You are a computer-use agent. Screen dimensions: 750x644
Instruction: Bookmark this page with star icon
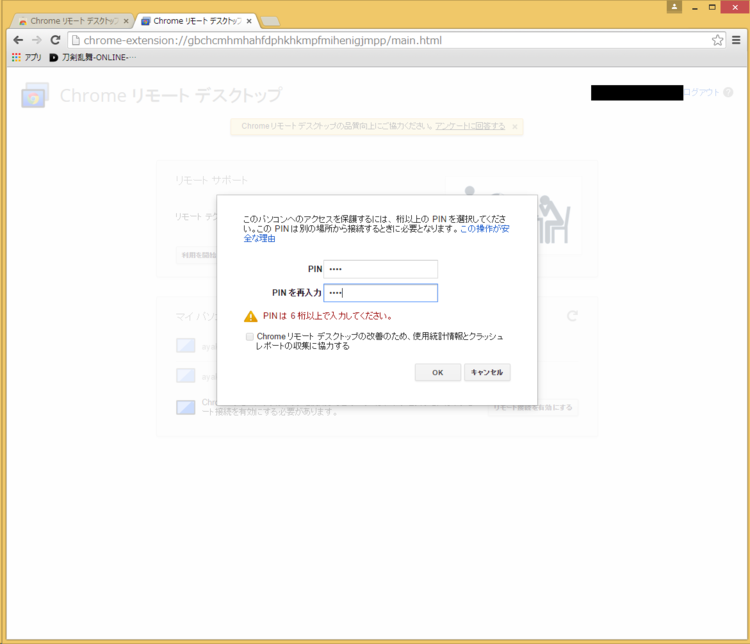(717, 40)
